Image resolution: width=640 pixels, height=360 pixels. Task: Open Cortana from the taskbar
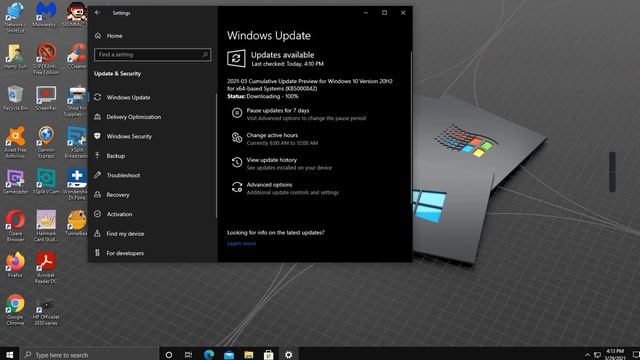169,355
